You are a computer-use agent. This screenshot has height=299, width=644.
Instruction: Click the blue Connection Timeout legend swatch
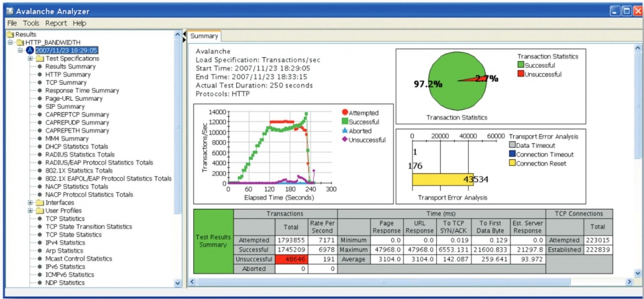pyautogui.click(x=513, y=155)
